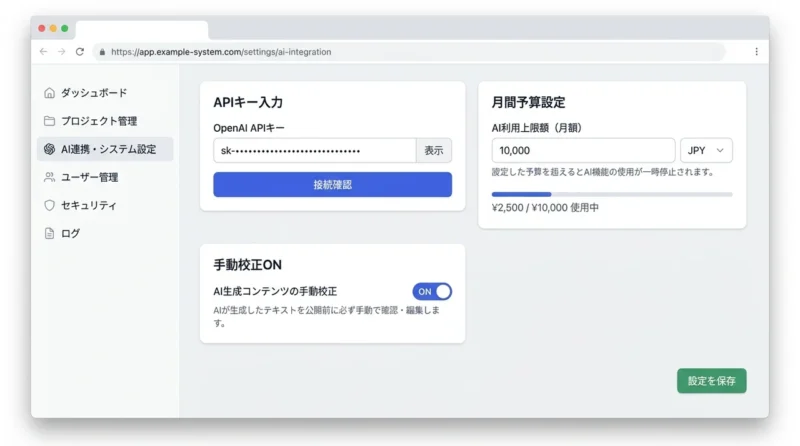The width and height of the screenshot is (800, 446).
Task: Open ダッシュボード in sidebar
Action: (105, 93)
